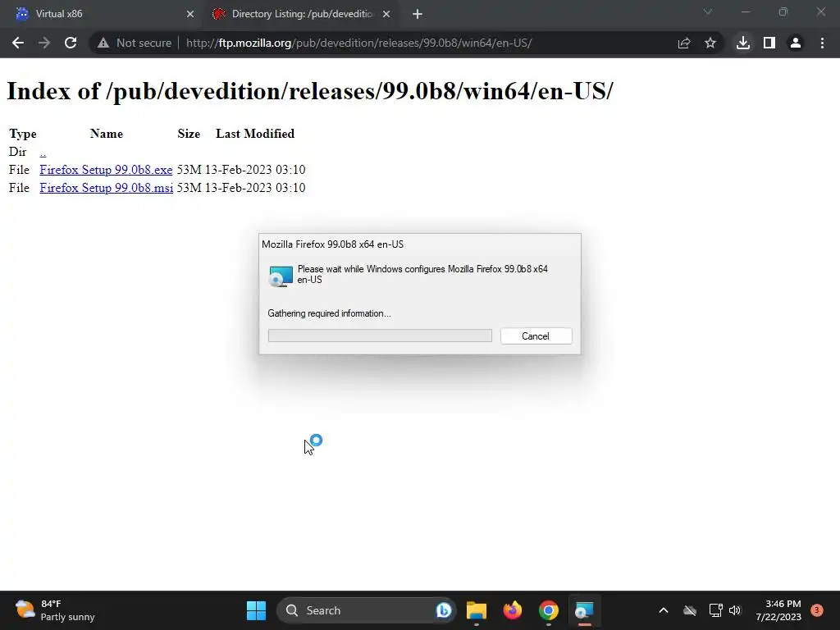Viewport: 840px width, 630px height.
Task: Click the installer disc icon in dialog
Action: click(281, 276)
